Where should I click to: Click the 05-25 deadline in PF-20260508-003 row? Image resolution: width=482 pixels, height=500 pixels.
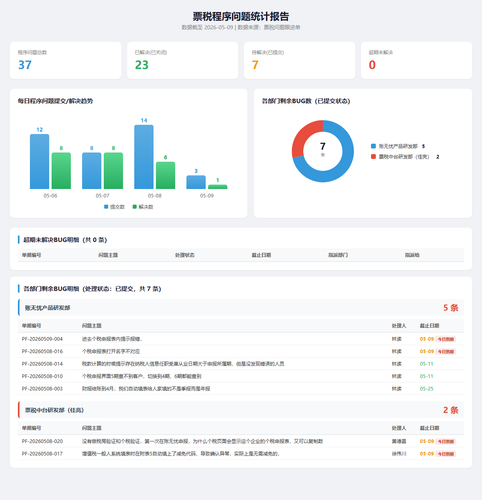coord(427,389)
